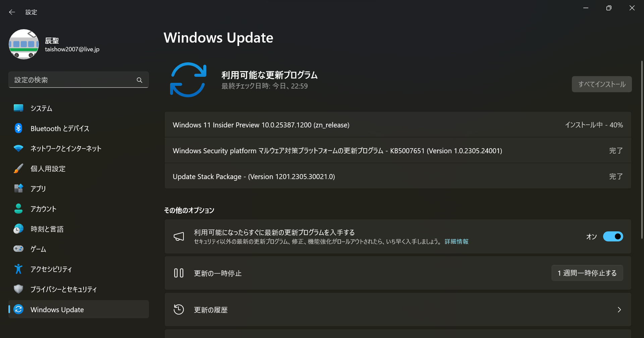The image size is (644, 338).
Task: Click the 最終チェック日時 timestamp text
Action: [264, 86]
